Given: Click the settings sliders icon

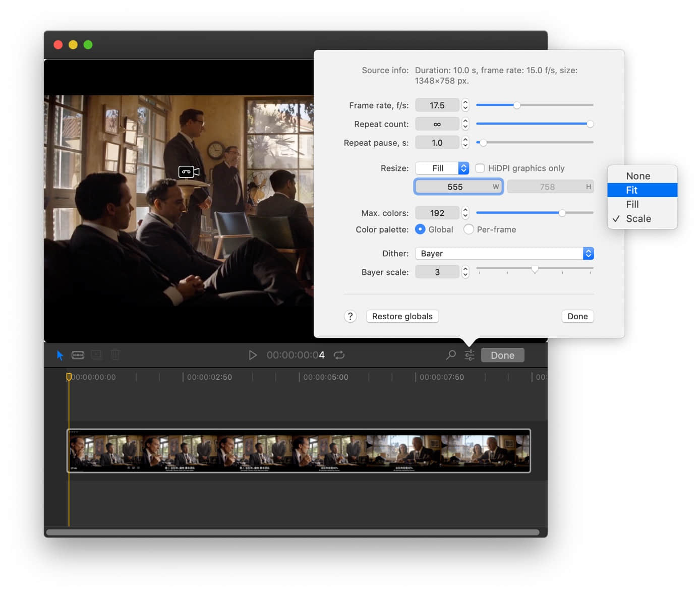Looking at the screenshot, I should pos(470,355).
